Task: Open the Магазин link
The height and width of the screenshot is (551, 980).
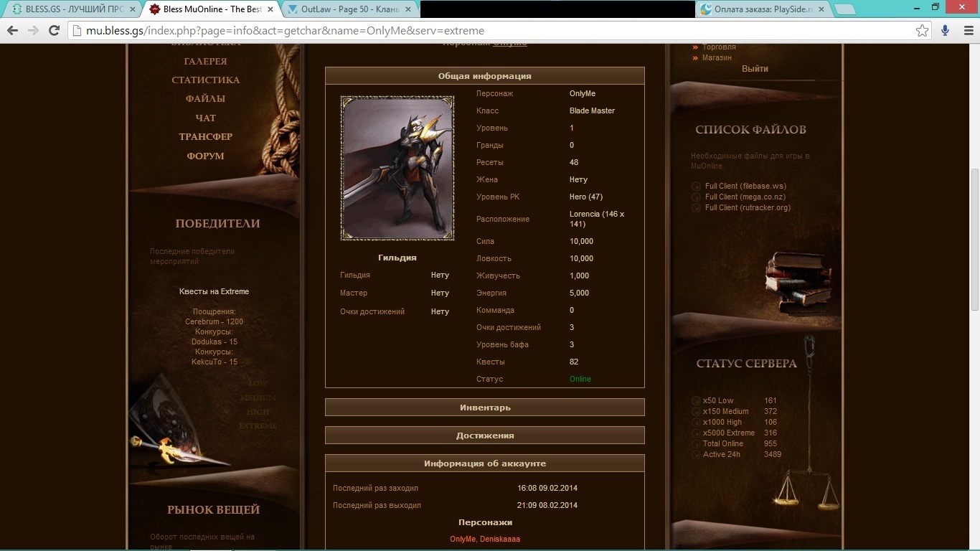Action: (x=717, y=57)
